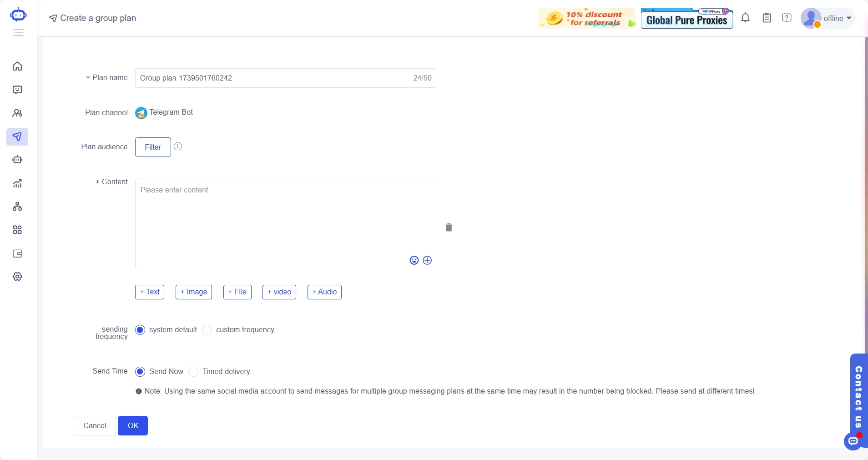The height and width of the screenshot is (460, 868).
Task: Delete the content block with the trash icon
Action: tap(449, 227)
